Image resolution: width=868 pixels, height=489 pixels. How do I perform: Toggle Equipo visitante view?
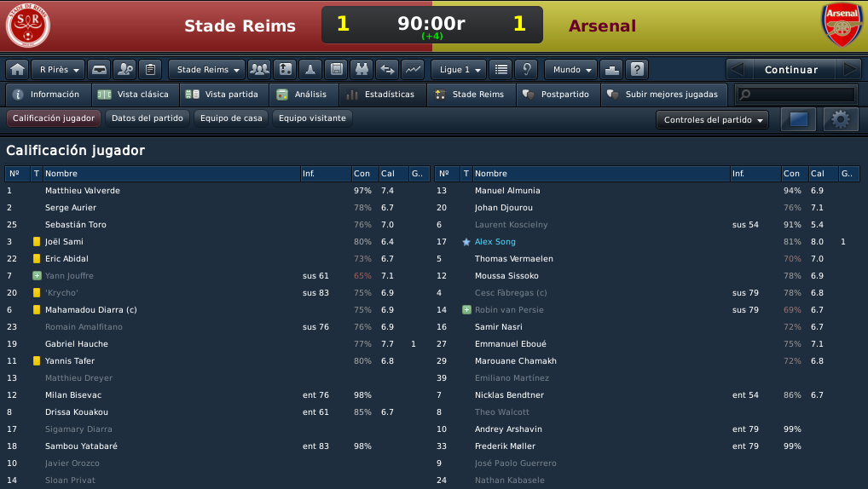(x=312, y=118)
